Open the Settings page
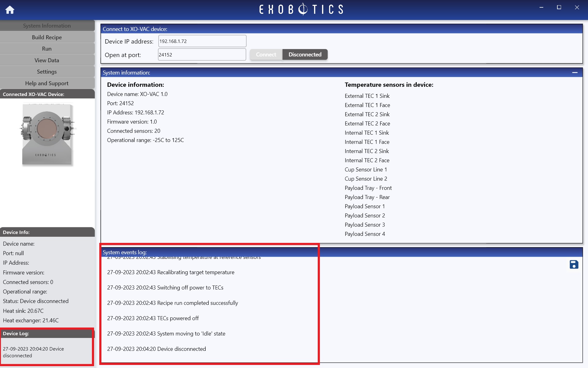This screenshot has height=368, width=588. click(x=47, y=72)
